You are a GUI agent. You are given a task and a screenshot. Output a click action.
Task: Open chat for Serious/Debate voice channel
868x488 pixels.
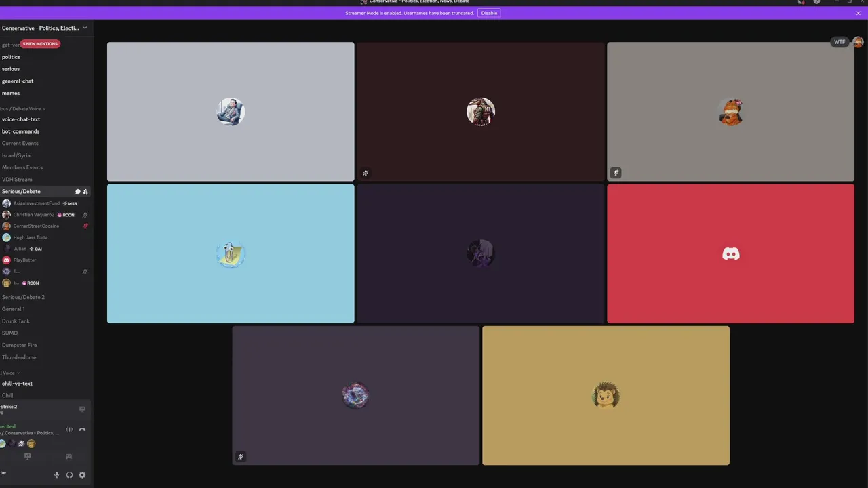[x=78, y=192]
